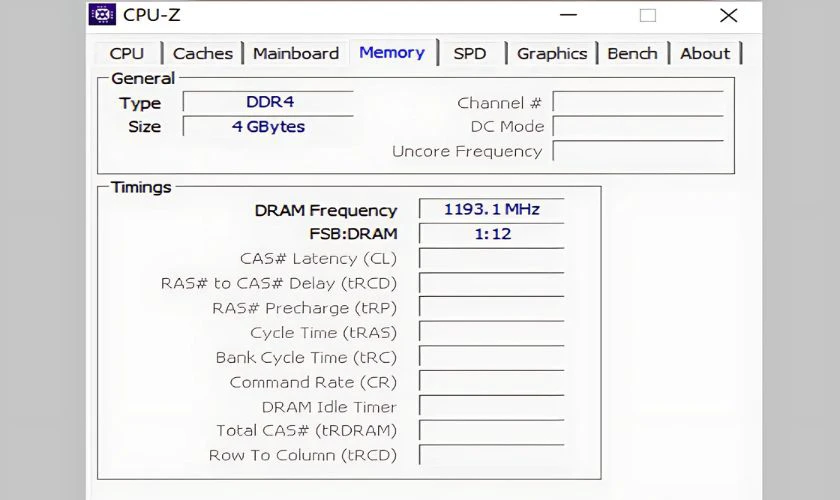Click the empty Total CAS# (tRDRAM) field
Viewport: 840px width, 500px height.
pyautogui.click(x=492, y=431)
